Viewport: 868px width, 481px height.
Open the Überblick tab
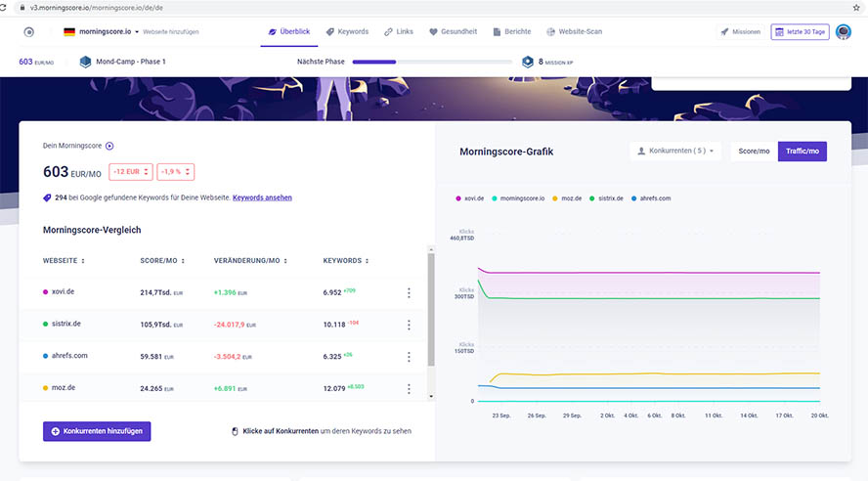click(x=289, y=32)
